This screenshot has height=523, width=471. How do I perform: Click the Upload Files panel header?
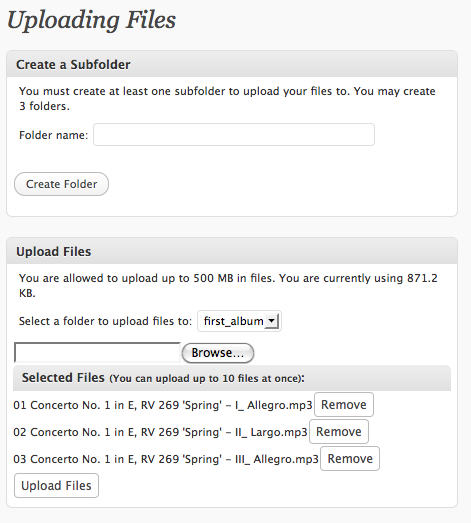click(x=232, y=251)
